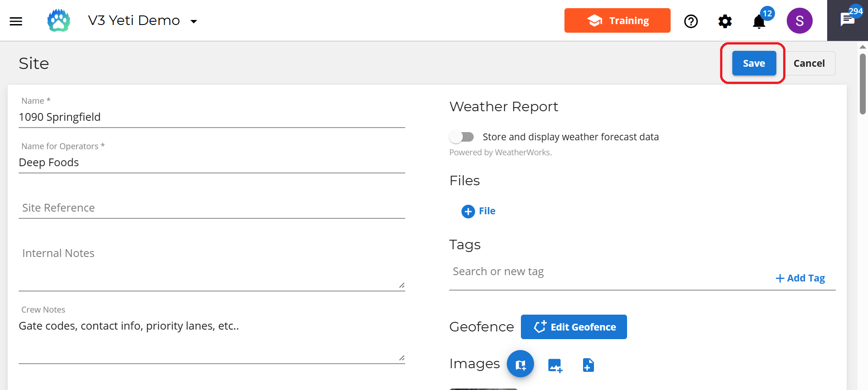Open the help question mark icon
868x390 pixels.
(691, 21)
